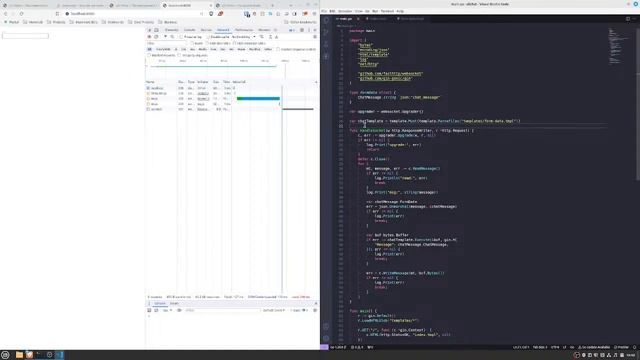
Task: Click the blue waterfall bar of ws request
Action: coord(258,98)
